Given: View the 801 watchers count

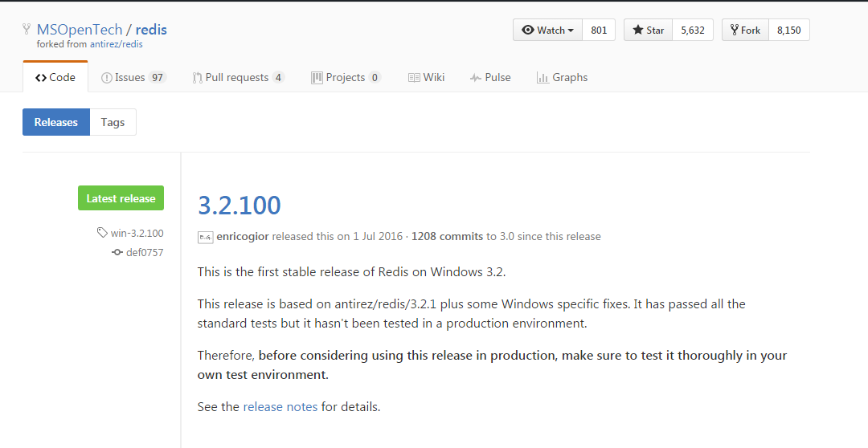Looking at the screenshot, I should pos(599,30).
